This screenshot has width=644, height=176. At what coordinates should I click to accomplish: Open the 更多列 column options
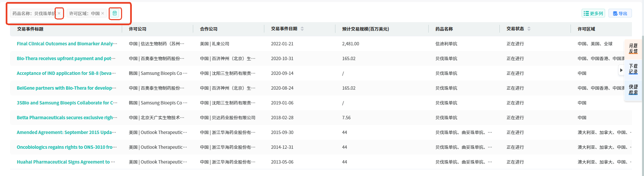(593, 13)
